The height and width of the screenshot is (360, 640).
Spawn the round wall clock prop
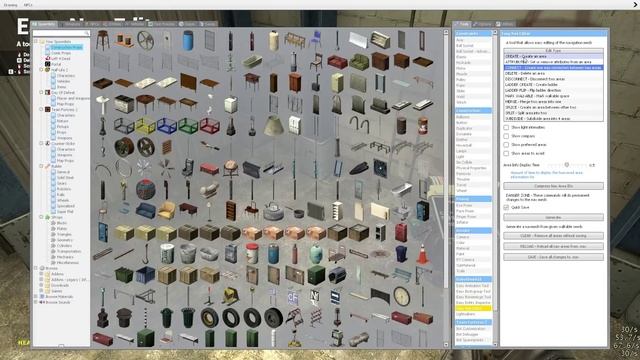(402, 296)
